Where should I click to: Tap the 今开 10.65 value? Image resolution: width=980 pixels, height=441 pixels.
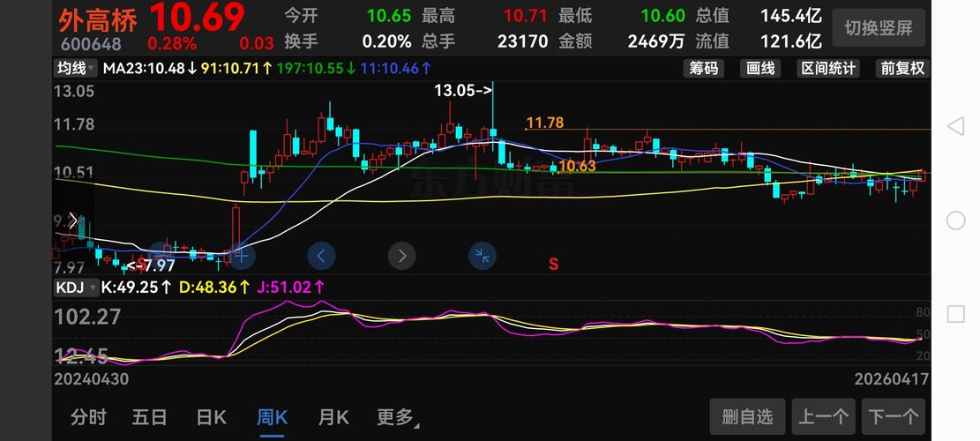point(389,16)
